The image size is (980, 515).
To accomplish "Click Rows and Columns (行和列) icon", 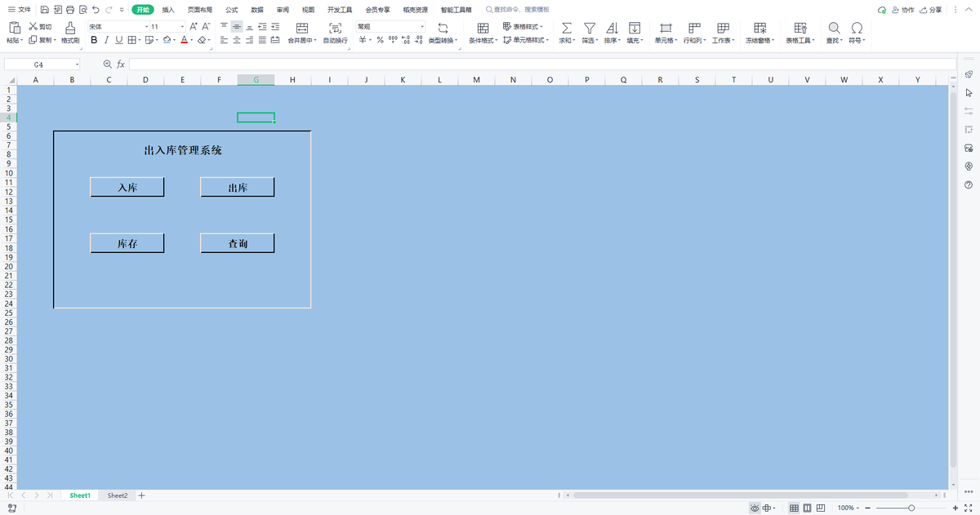I will click(x=694, y=28).
